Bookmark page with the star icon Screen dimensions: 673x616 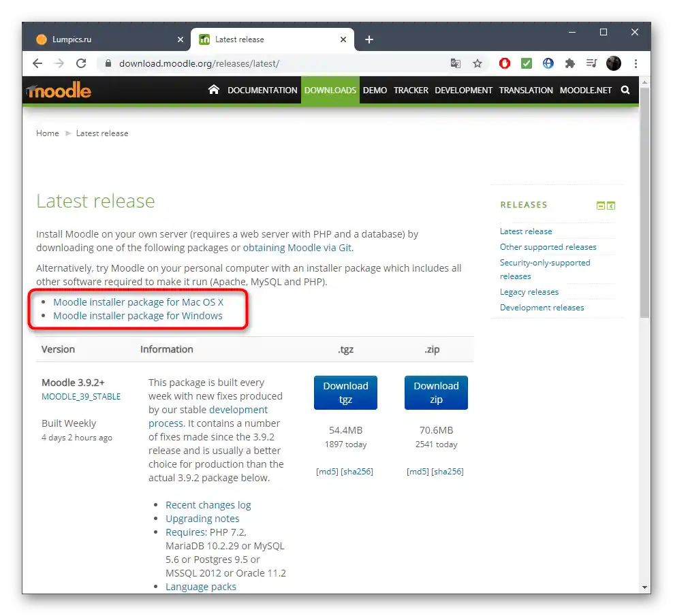pos(478,63)
